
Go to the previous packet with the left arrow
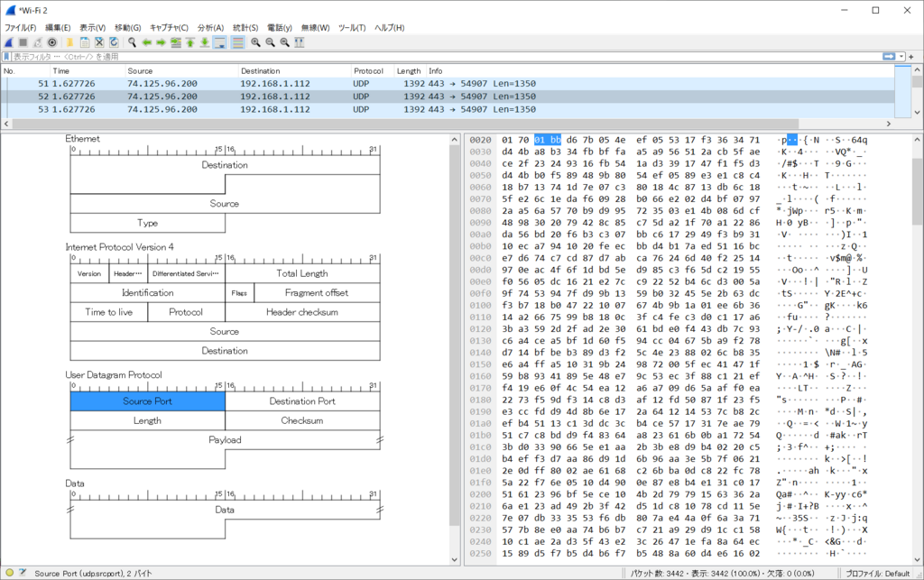[x=146, y=42]
